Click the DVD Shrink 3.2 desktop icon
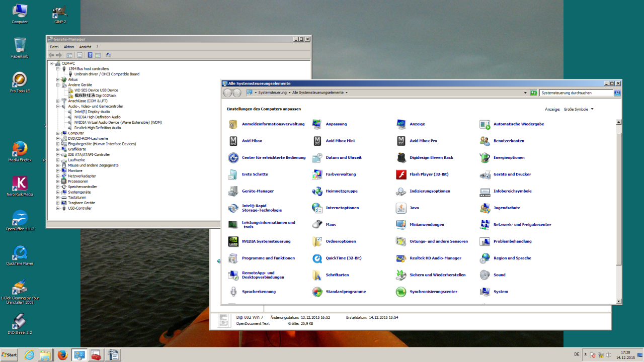644x362 pixels. (x=20, y=324)
